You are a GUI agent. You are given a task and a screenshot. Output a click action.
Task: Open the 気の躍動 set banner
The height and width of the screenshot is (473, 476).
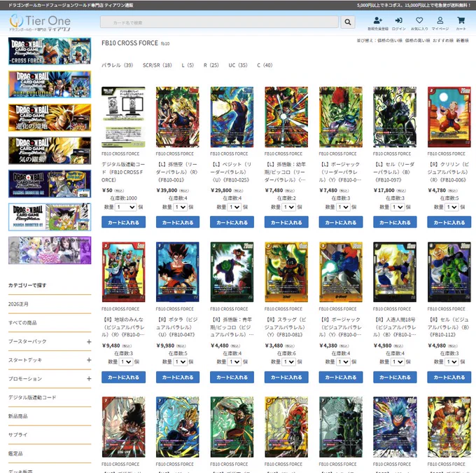tap(50, 151)
